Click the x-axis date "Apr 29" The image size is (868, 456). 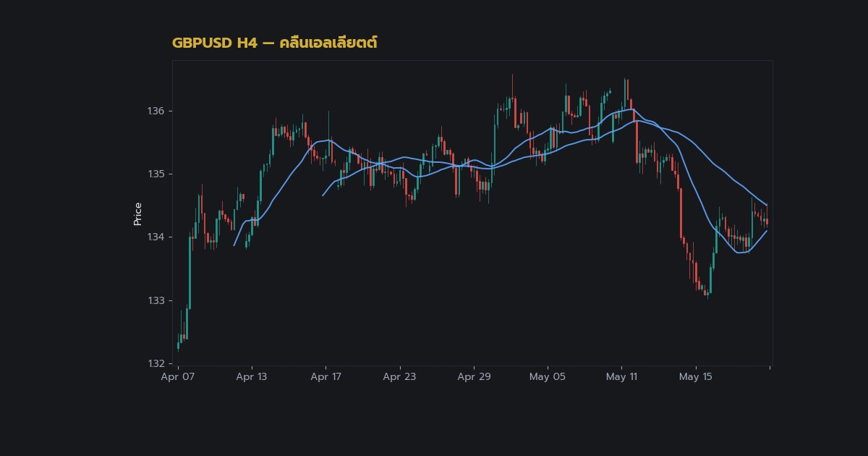pyautogui.click(x=474, y=377)
